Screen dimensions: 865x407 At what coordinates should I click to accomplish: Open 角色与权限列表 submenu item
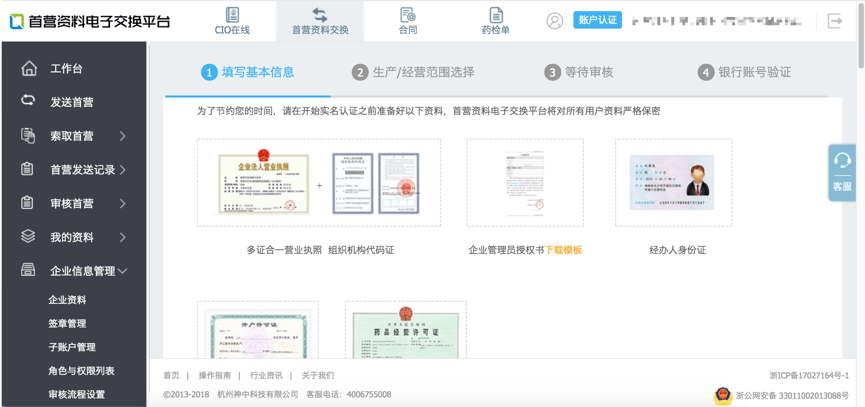82,371
